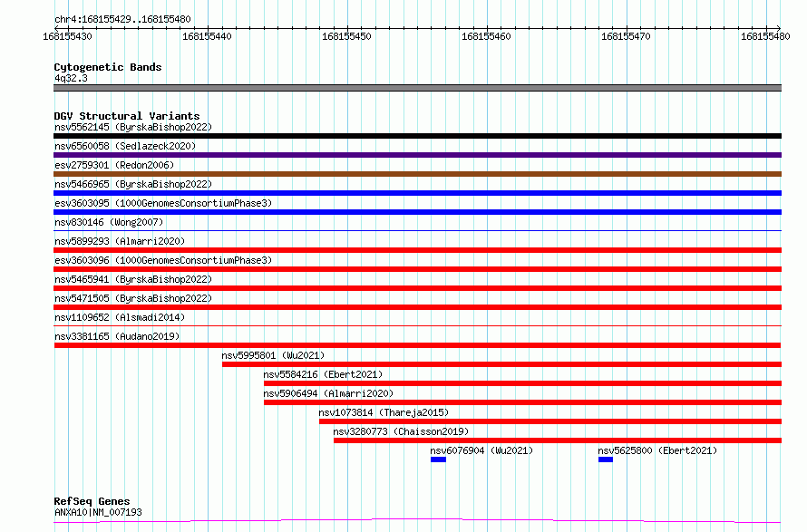This screenshot has width=807, height=532.
Task: Click ruler position 168155460
Action: (x=486, y=36)
